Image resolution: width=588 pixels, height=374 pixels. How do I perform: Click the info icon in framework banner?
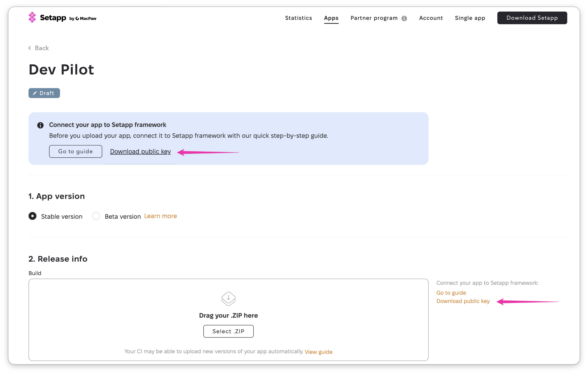tap(40, 125)
